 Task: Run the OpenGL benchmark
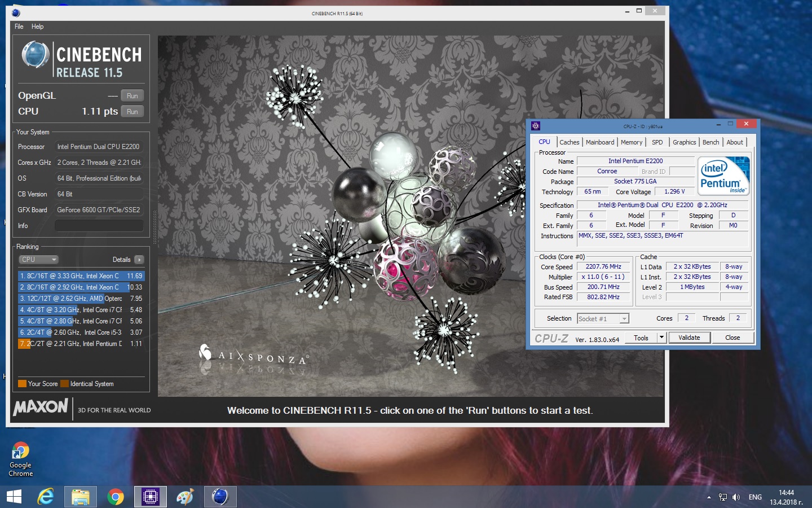(x=133, y=96)
